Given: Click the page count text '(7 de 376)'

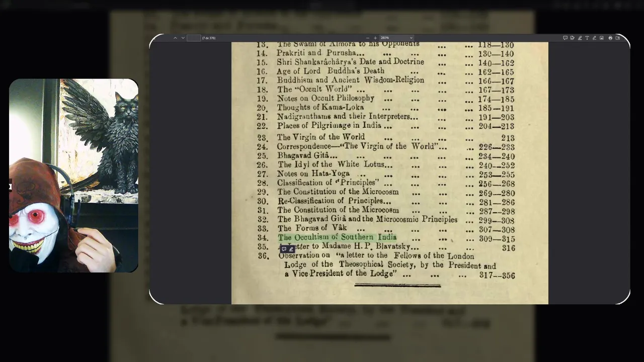Looking at the screenshot, I should coord(209,38).
